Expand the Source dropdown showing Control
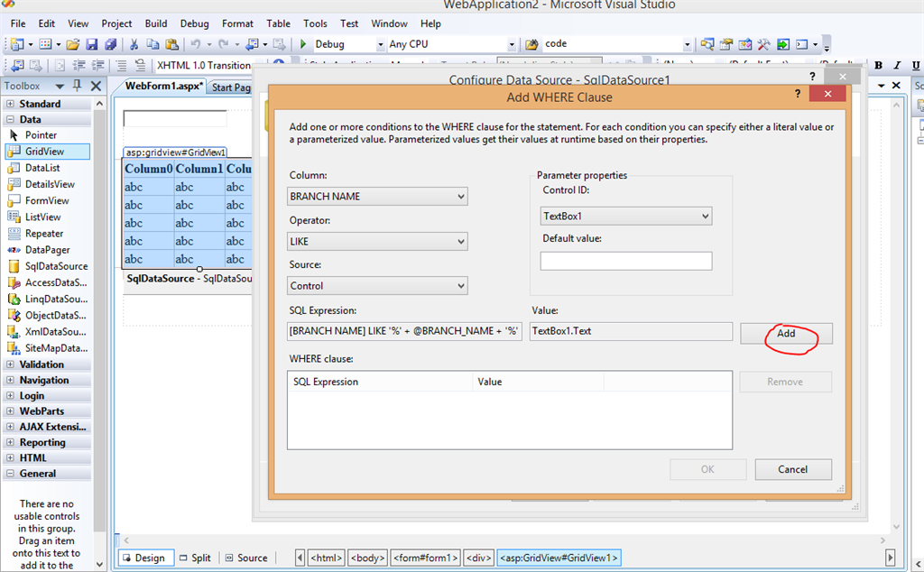 point(378,286)
